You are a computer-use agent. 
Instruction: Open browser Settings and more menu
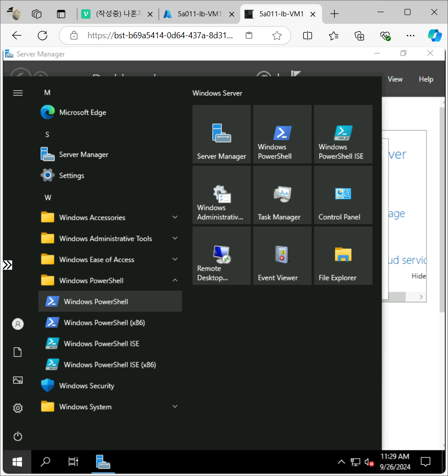410,36
